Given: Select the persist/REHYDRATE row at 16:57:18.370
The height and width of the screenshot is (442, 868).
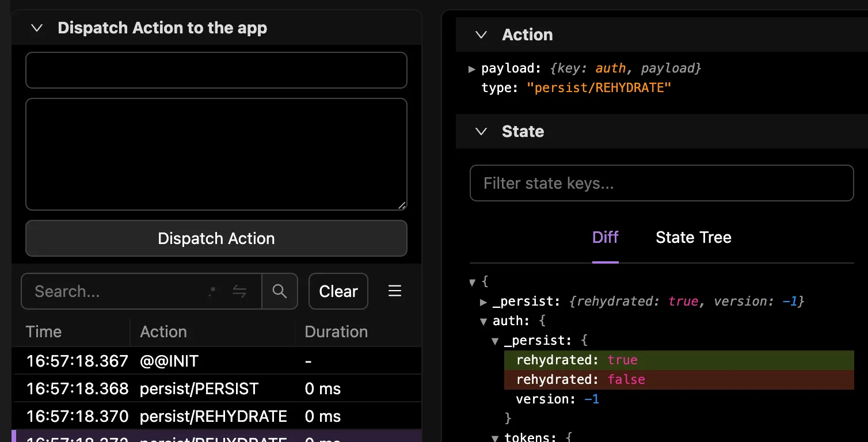Looking at the screenshot, I should [216, 416].
